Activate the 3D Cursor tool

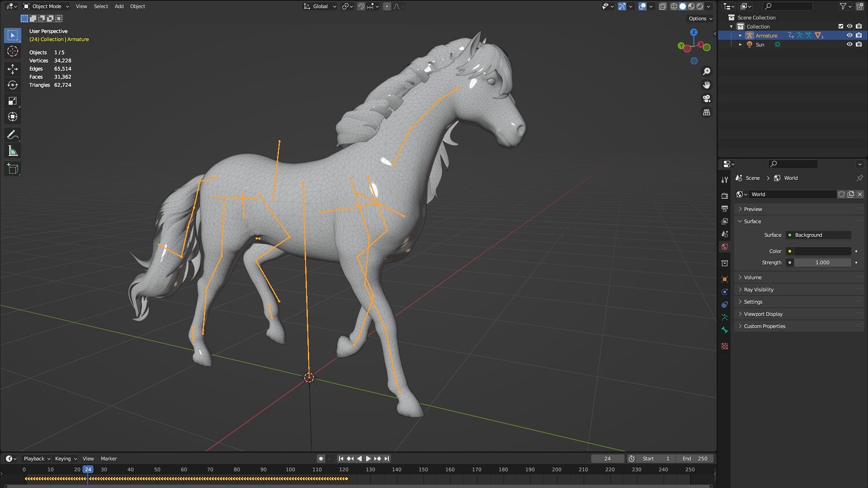point(13,51)
